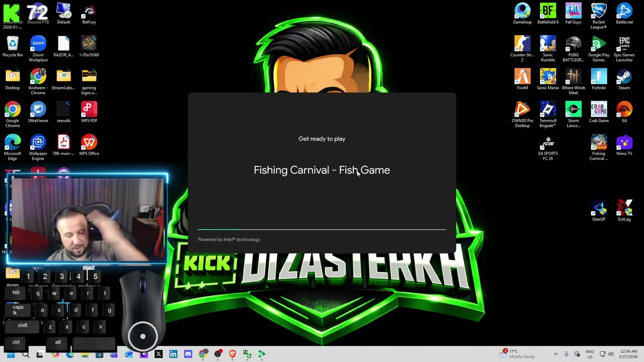Open the weather widget showing 17°C
Image resolution: width=644 pixels, height=362 pixels.
pos(518,354)
